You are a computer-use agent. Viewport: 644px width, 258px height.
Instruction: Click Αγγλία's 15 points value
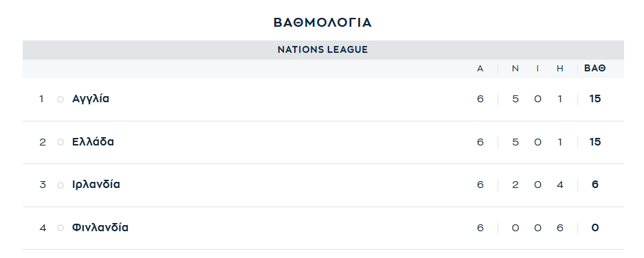[x=595, y=99]
